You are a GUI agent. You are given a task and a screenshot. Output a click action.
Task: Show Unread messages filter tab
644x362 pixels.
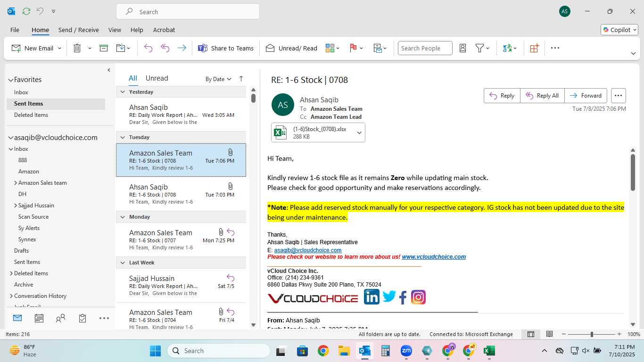click(x=157, y=78)
